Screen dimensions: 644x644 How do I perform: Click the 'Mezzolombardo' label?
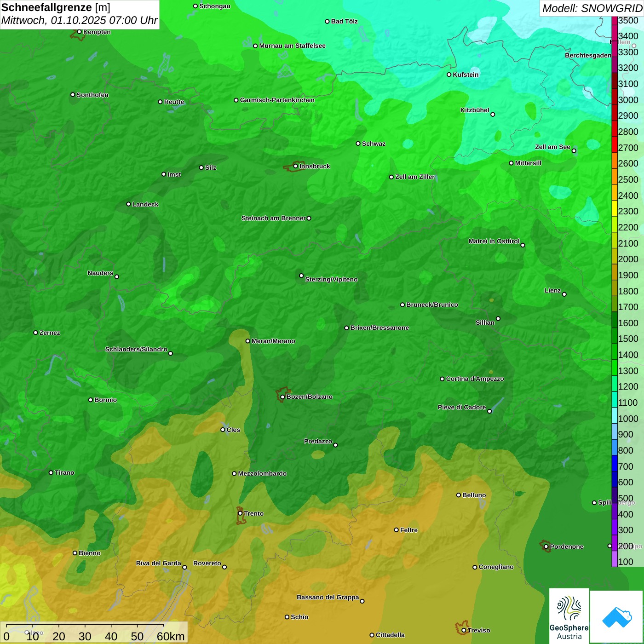point(262,474)
